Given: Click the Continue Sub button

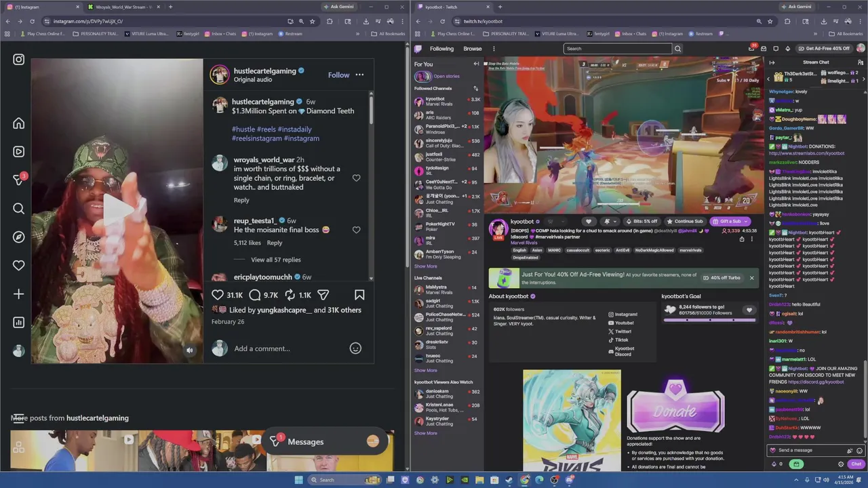Looking at the screenshot, I should point(685,221).
